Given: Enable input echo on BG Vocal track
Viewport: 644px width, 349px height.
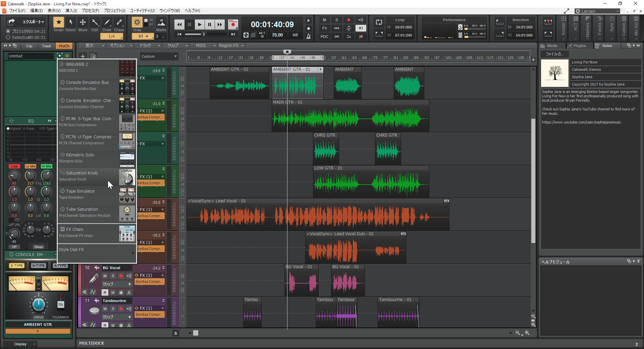Looking at the screenshot, I should pos(129,276).
